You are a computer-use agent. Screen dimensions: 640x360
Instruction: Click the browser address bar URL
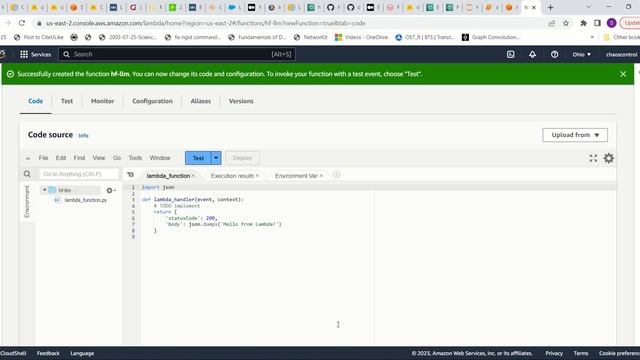coord(206,23)
